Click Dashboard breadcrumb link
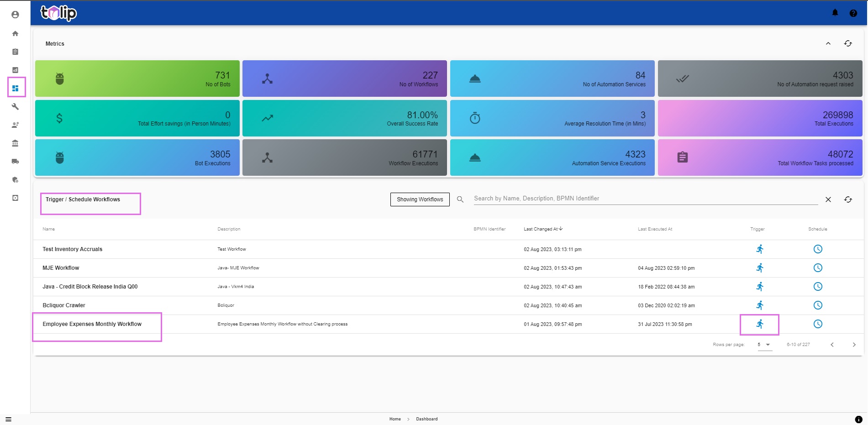This screenshot has width=868, height=425. pyautogui.click(x=427, y=419)
